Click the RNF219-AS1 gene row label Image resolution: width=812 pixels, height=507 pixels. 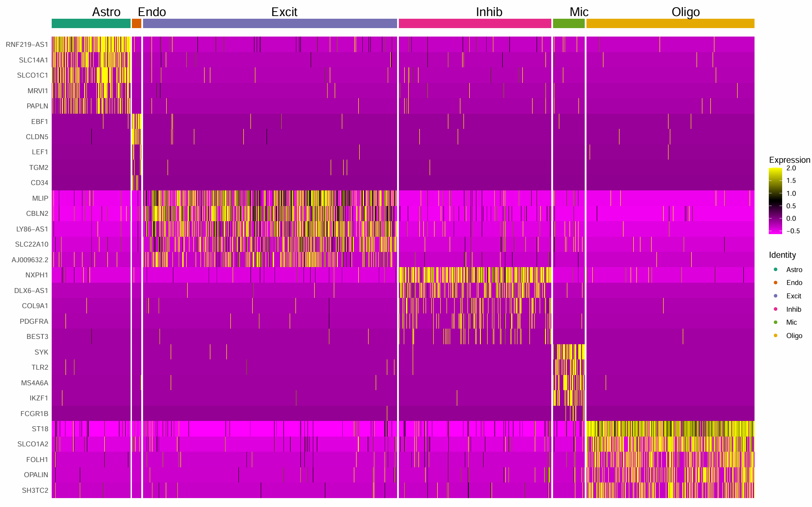click(27, 45)
